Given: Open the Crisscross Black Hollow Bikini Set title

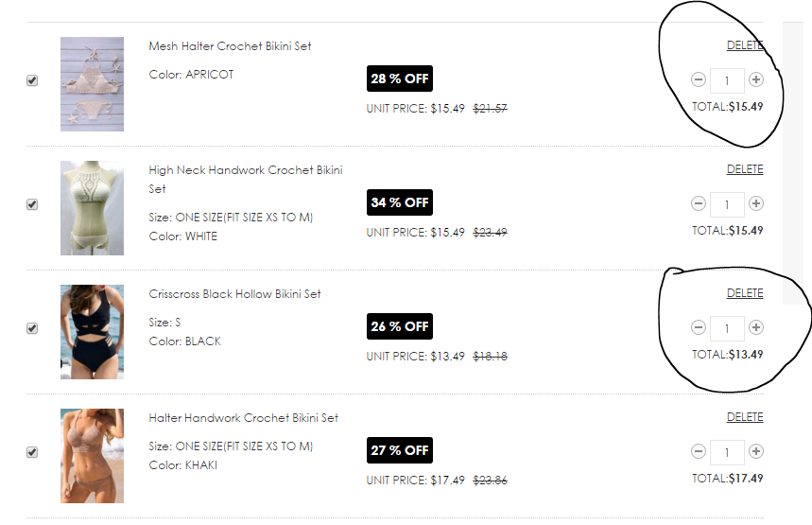Looking at the screenshot, I should (234, 294).
